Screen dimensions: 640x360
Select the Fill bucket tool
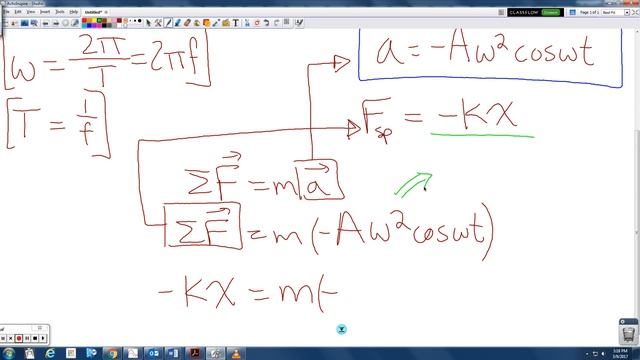pyautogui.click(x=197, y=23)
